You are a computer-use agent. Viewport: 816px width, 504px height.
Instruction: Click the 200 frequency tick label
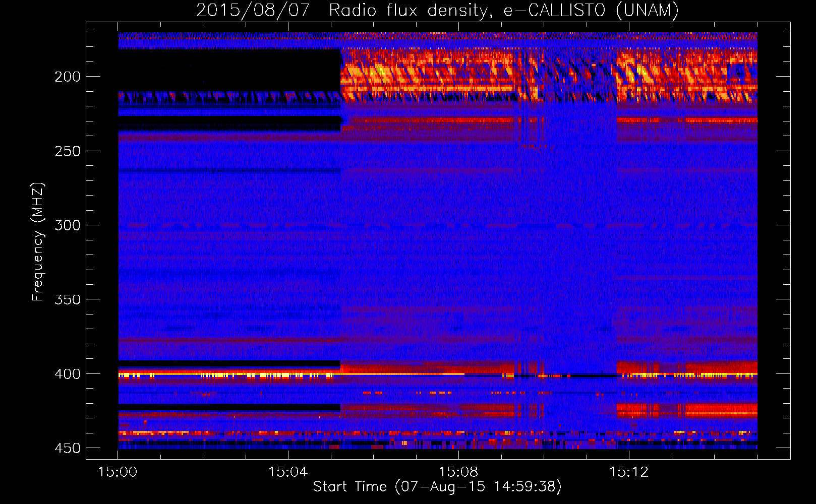click(x=68, y=77)
